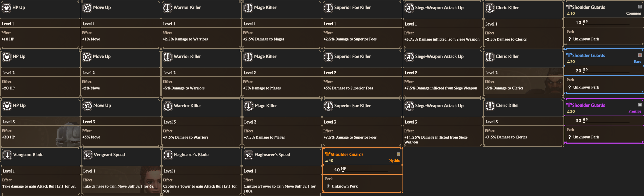Click Unknown Perk on Common Shoulder Guards
644x196 pixels.
(x=586, y=39)
